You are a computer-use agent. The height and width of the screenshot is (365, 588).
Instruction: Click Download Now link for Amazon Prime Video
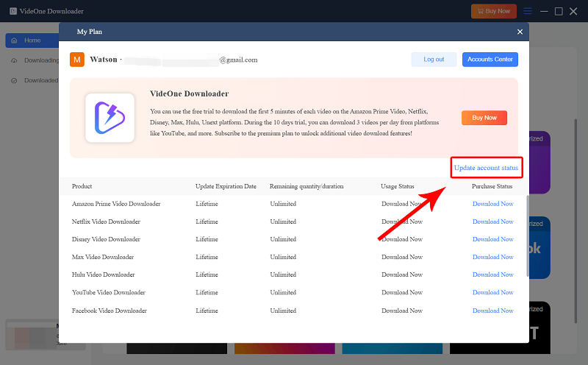point(492,204)
